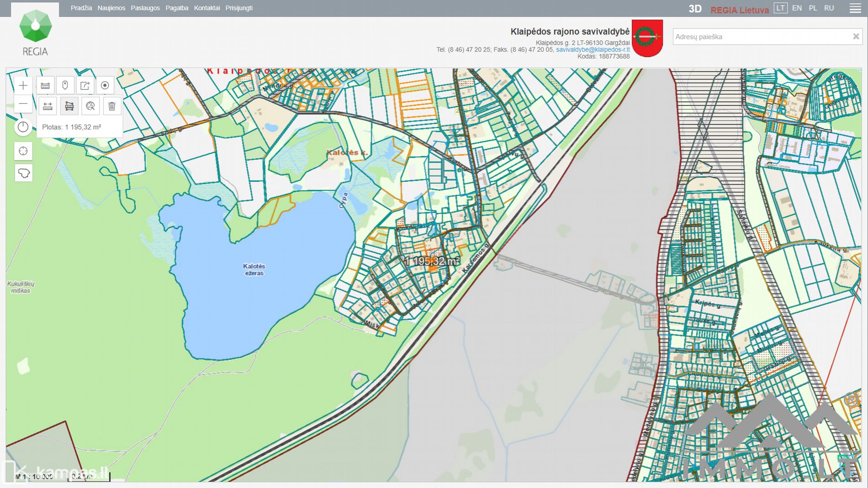
Task: Toggle the circle target tool button
Action: [x=105, y=85]
